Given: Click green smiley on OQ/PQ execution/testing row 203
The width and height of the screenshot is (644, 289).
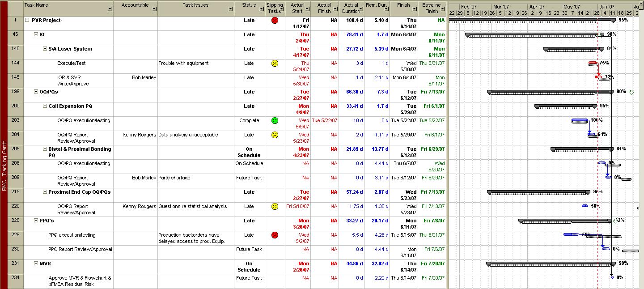Looking at the screenshot, I should coord(275,121).
